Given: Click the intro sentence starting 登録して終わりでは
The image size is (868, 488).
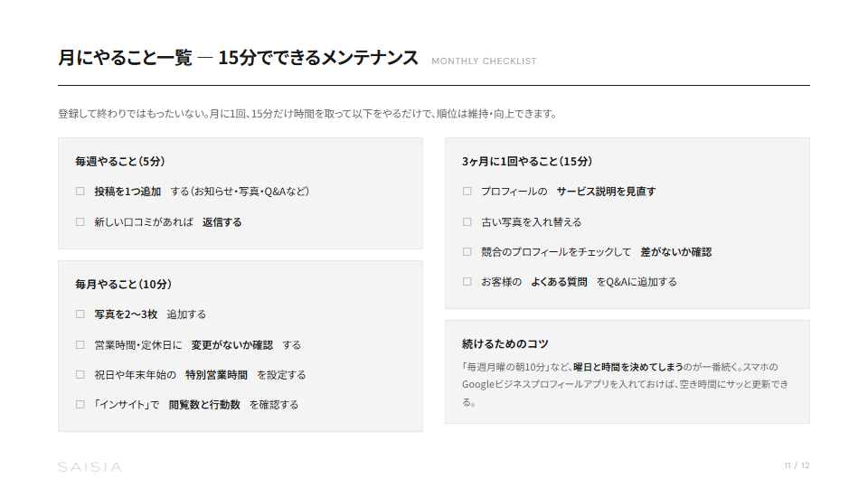Looking at the screenshot, I should tap(307, 114).
